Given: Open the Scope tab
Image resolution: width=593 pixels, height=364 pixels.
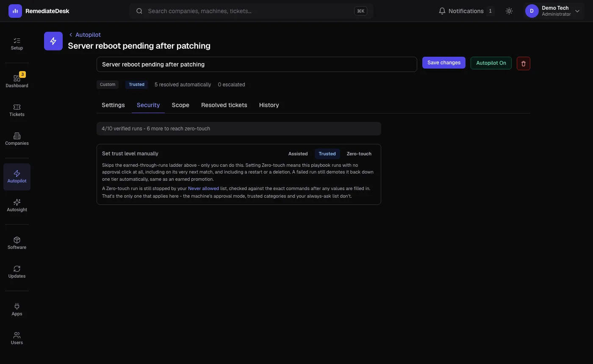Looking at the screenshot, I should tap(180, 105).
